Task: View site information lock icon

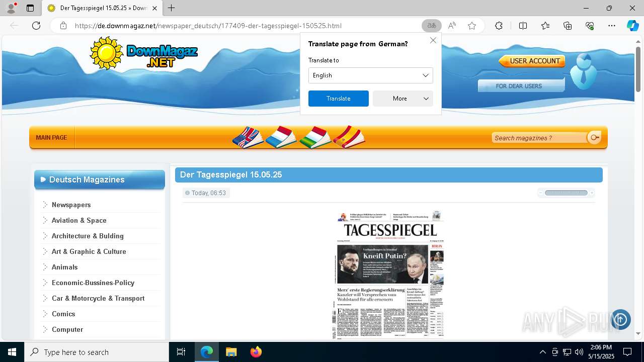Action: click(63, 26)
